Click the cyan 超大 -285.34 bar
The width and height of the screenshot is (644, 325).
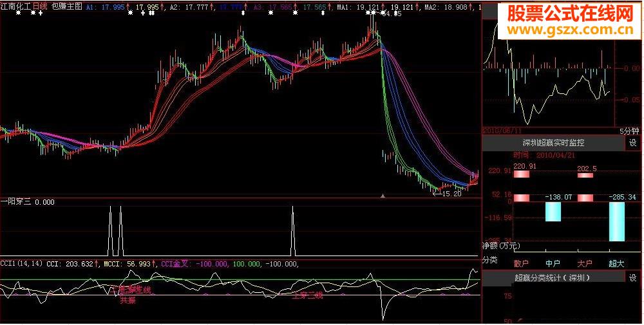[616, 221]
